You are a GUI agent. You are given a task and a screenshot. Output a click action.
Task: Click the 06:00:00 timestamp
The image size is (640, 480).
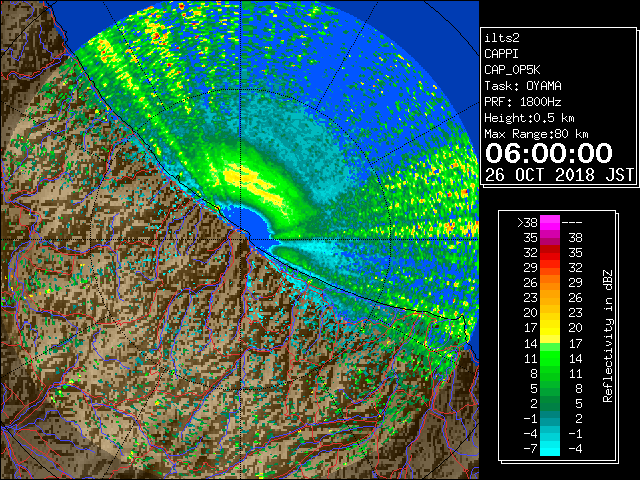[549, 153]
